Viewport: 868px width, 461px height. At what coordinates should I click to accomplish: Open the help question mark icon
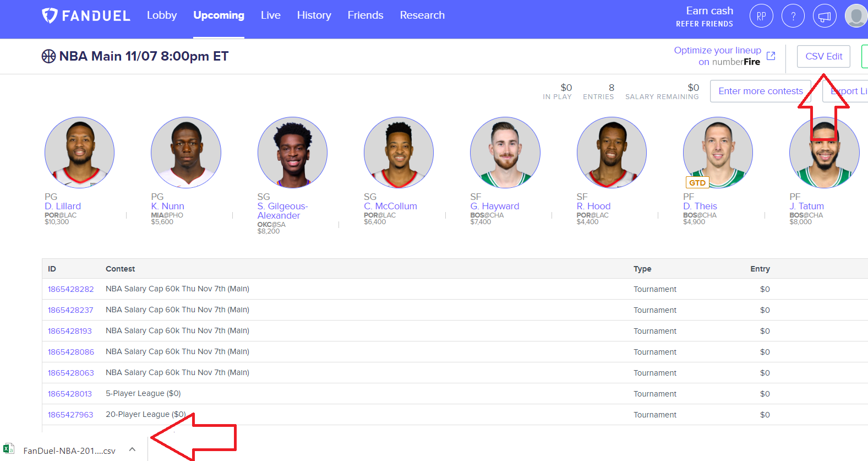click(x=793, y=16)
